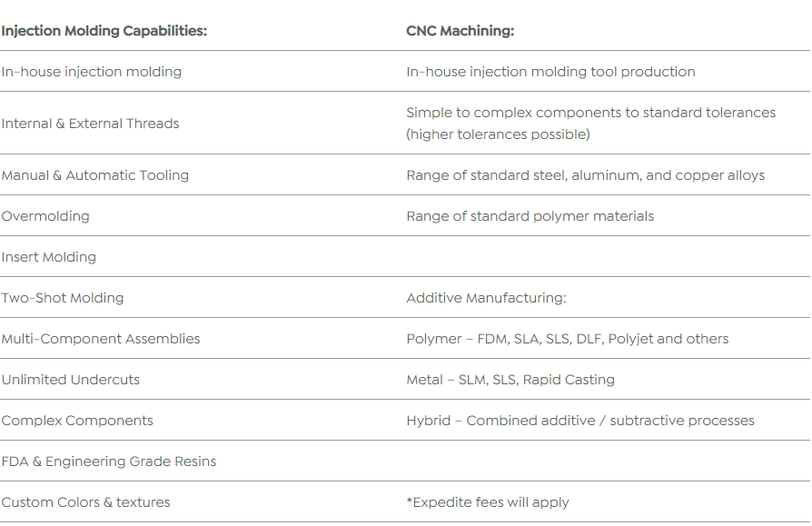Select the Polymer FDM, SLA, SLS row

567,339
